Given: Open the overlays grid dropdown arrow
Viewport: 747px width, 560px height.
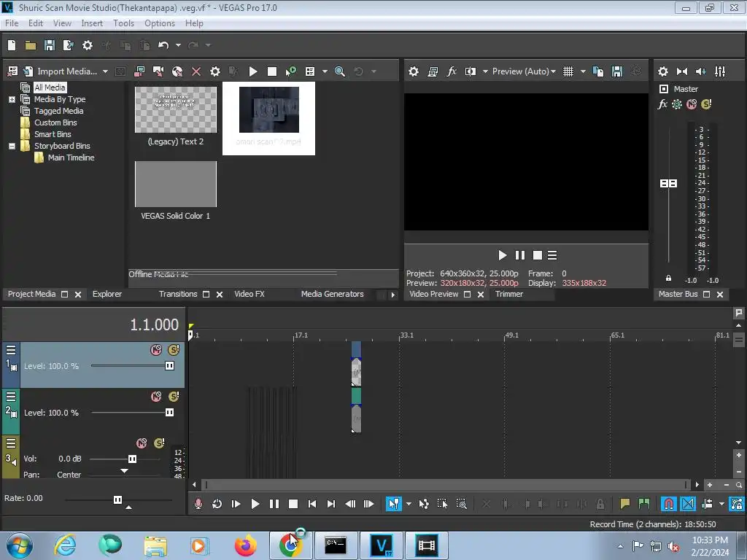Looking at the screenshot, I should [583, 71].
